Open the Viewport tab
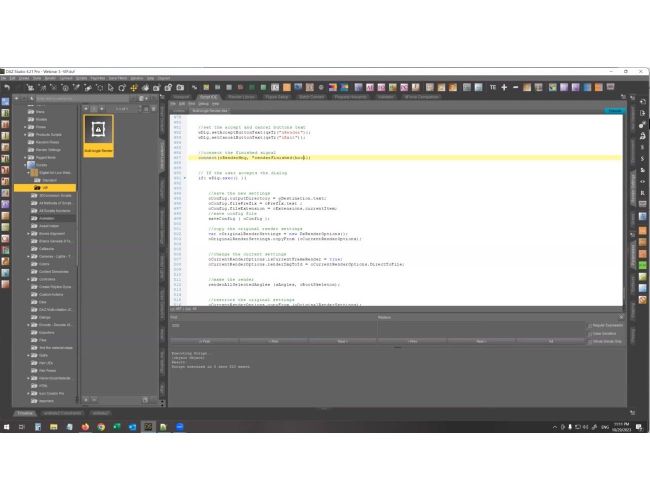Screen dimensions: 650x500 pyautogui.click(x=181, y=97)
